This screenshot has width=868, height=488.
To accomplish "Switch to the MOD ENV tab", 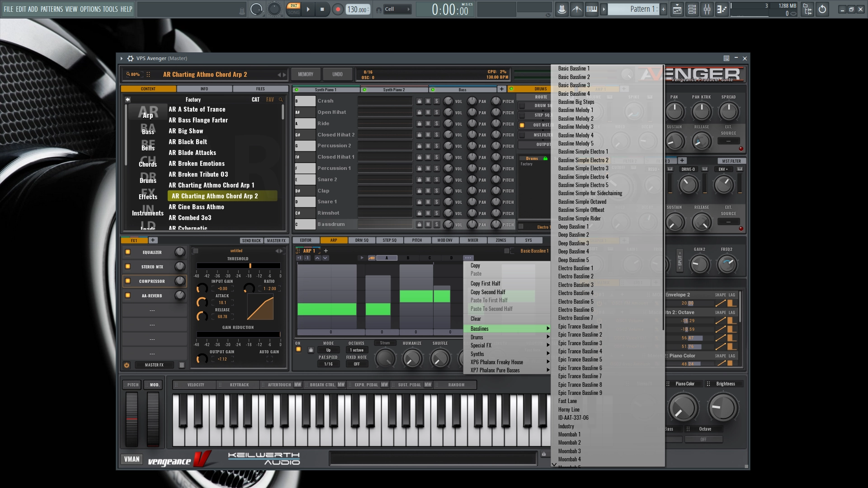I will point(445,240).
